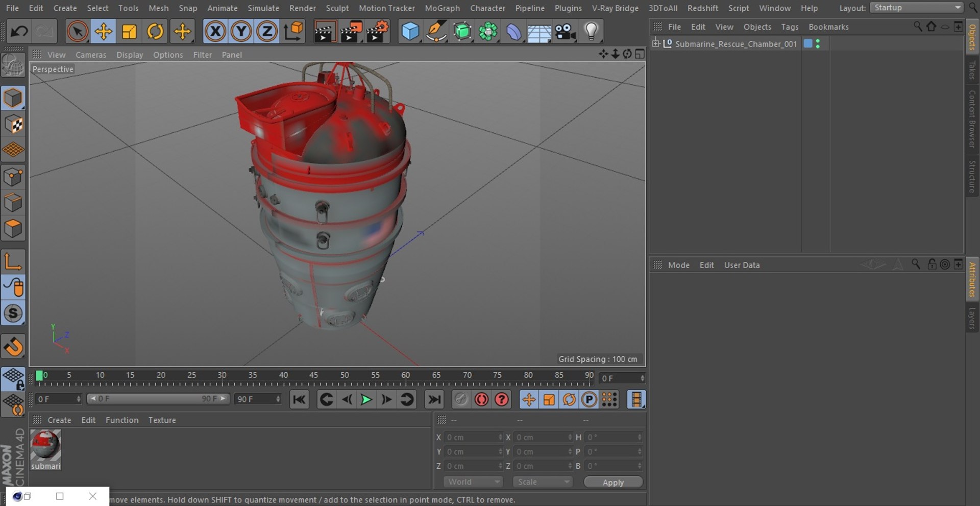Viewport: 980px width, 506px height.
Task: Open the Scale mode dropdown
Action: click(543, 482)
